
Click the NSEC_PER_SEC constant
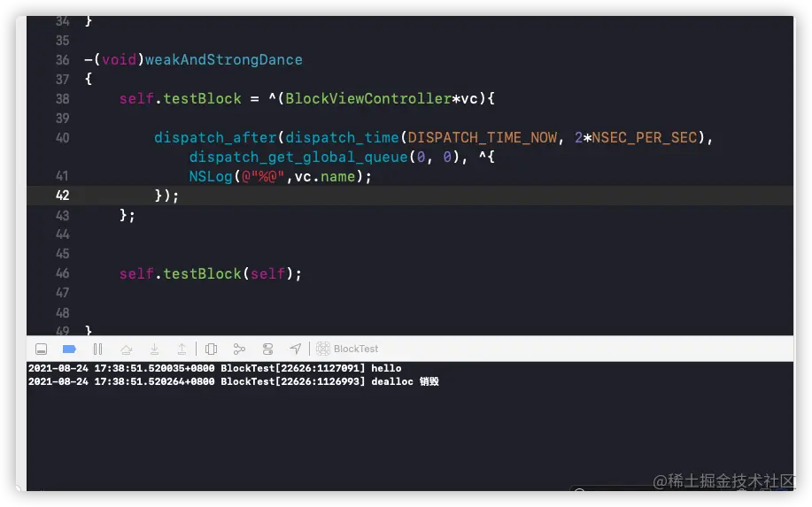[645, 138]
